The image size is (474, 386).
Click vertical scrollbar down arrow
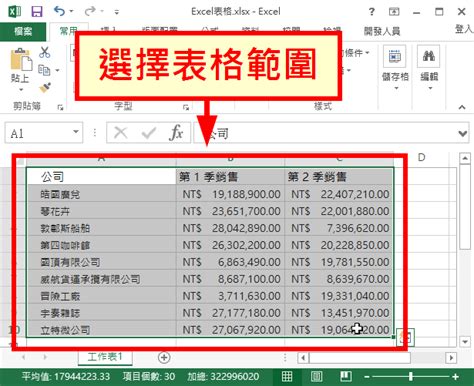point(465,341)
